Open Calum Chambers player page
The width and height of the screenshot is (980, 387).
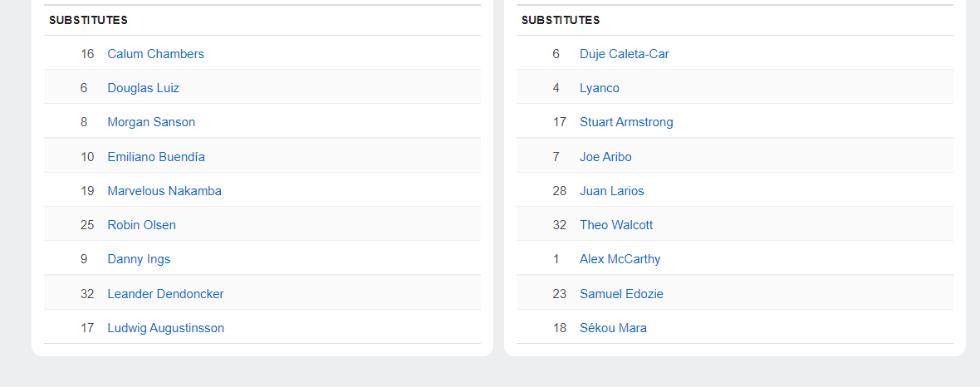point(155,54)
